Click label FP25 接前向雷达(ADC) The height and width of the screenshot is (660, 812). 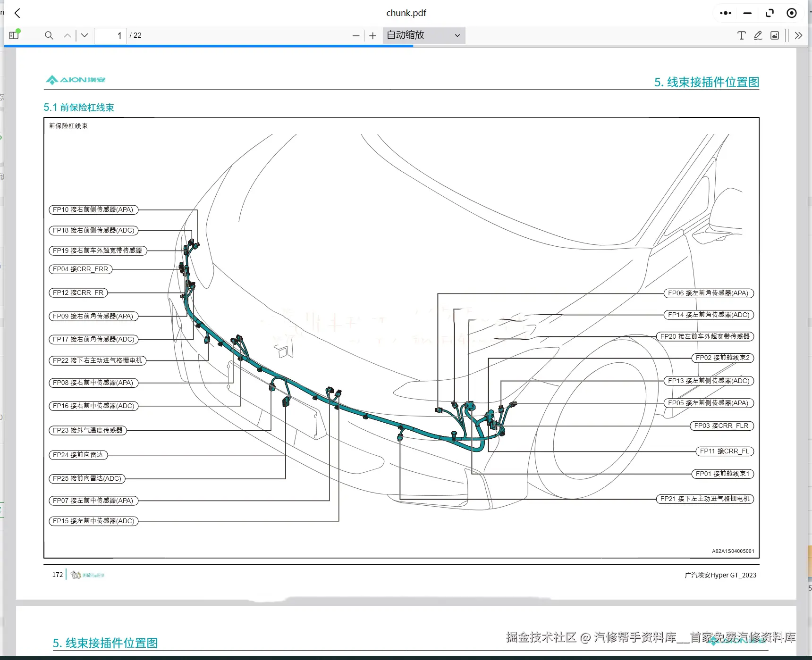pyautogui.click(x=87, y=478)
